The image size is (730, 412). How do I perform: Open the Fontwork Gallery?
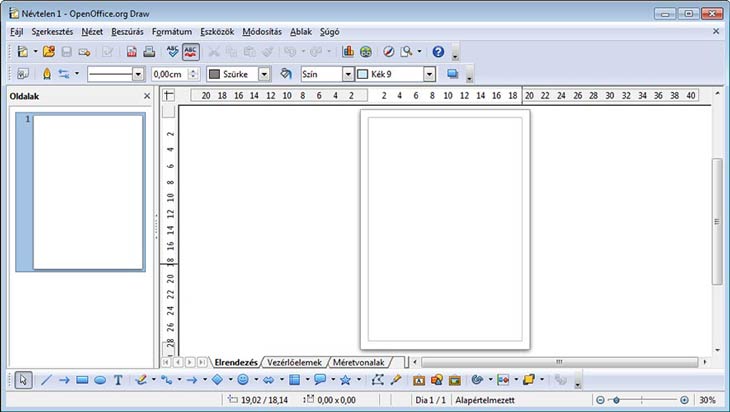419,380
